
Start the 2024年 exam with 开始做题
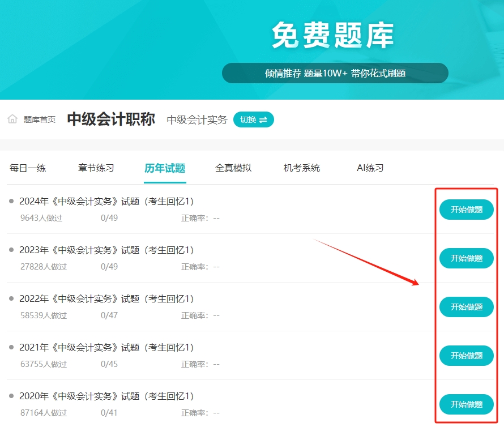[x=466, y=210]
